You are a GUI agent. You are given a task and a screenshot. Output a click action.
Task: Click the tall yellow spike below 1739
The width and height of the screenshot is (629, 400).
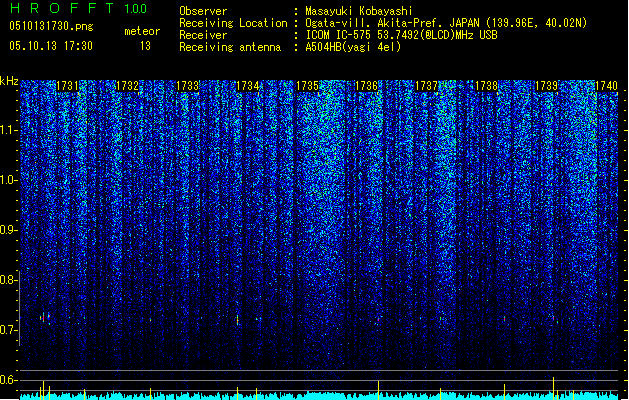554,388
